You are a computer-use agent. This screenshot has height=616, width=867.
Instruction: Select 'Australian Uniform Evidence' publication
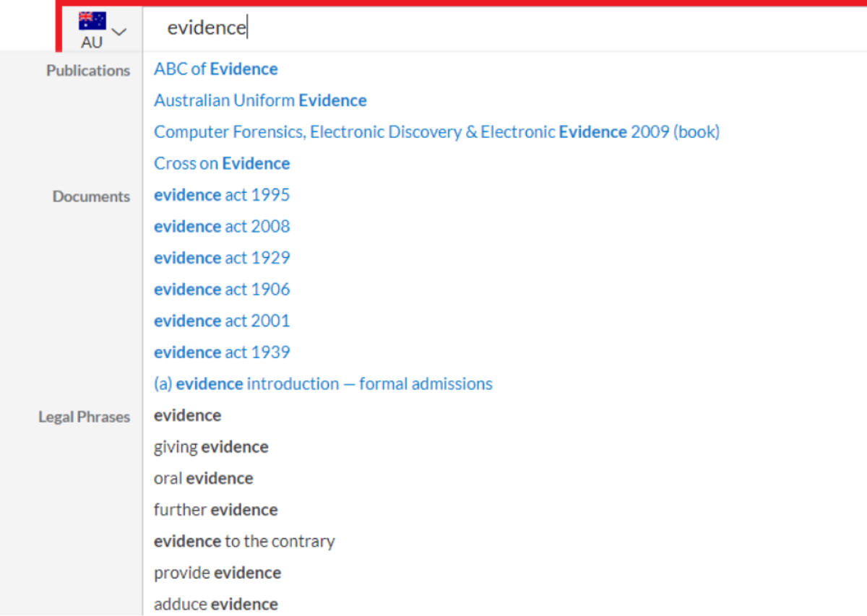(x=260, y=100)
